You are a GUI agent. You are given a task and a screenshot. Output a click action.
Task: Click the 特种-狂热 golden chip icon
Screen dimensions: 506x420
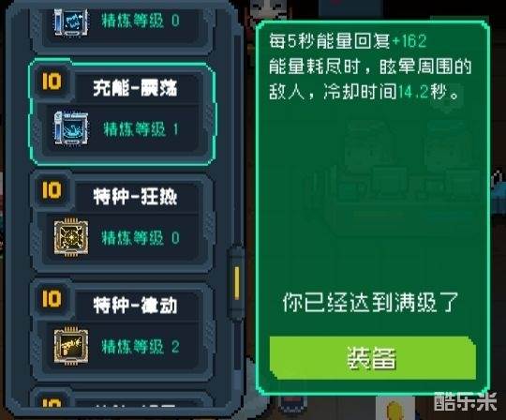click(x=70, y=237)
